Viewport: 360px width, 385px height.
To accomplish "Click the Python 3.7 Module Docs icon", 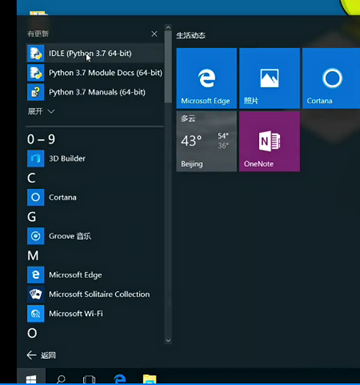I will [35, 73].
